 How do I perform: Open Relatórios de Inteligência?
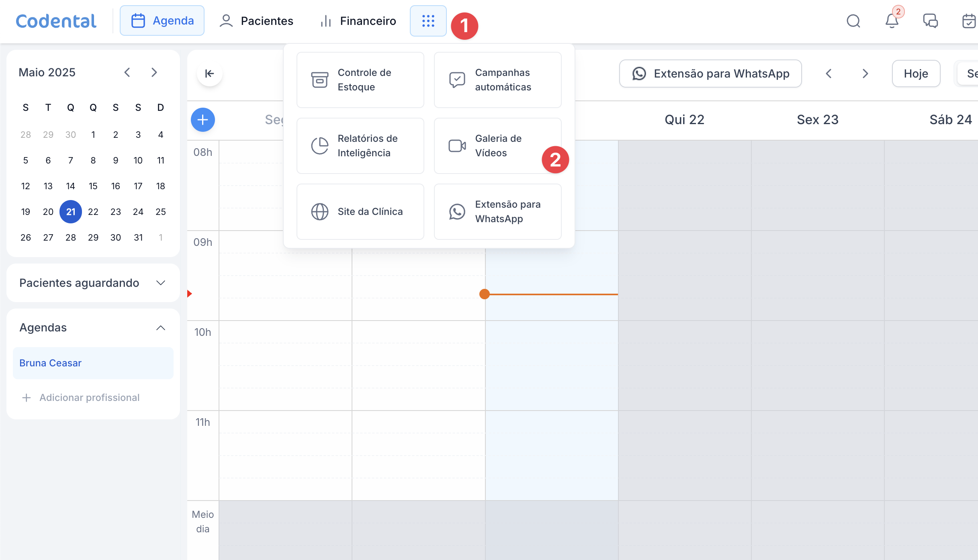pos(360,146)
